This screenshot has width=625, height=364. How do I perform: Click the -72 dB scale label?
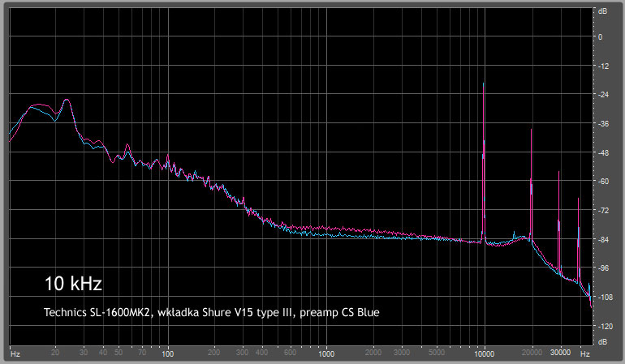pyautogui.click(x=603, y=211)
